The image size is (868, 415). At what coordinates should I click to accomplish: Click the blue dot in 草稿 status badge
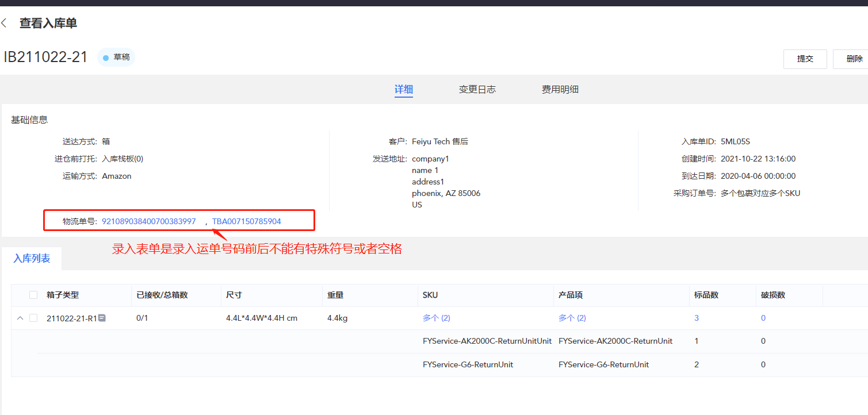(106, 57)
